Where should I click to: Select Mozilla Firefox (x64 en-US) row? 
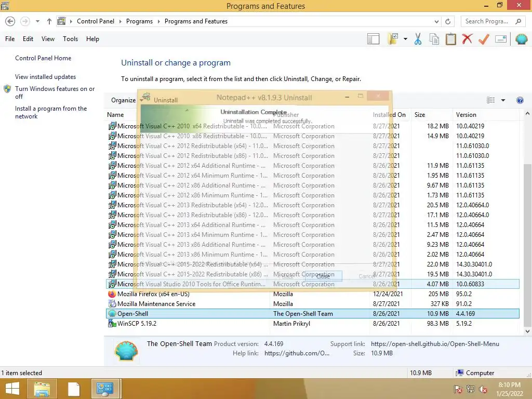tap(312, 294)
